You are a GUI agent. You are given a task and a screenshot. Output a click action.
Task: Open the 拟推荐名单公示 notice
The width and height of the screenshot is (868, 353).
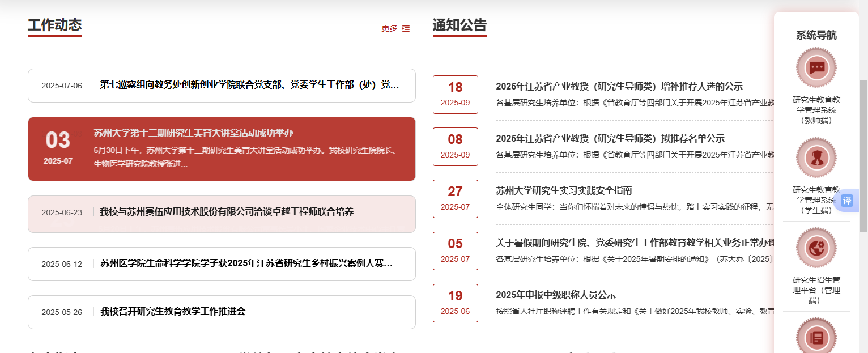click(x=610, y=139)
